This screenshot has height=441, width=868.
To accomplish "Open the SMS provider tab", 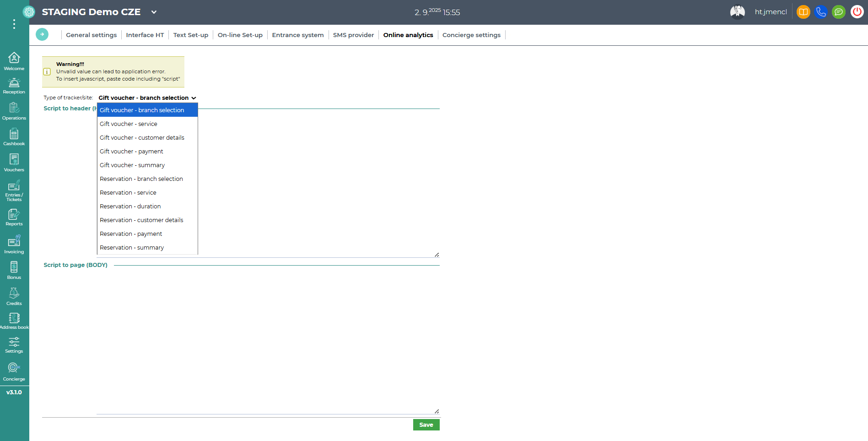I will pyautogui.click(x=353, y=35).
